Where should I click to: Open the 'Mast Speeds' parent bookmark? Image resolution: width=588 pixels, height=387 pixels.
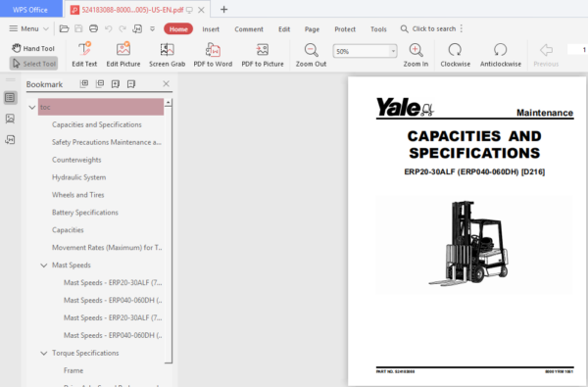tap(72, 266)
